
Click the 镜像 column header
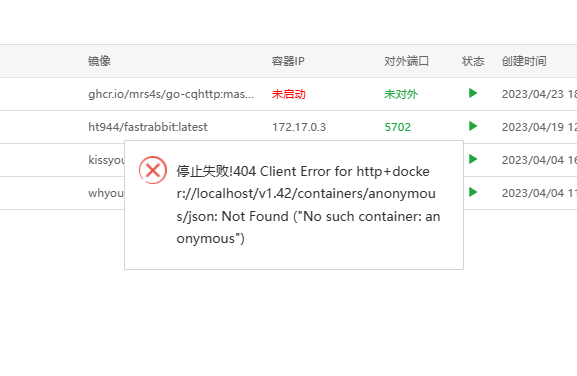pyautogui.click(x=99, y=61)
